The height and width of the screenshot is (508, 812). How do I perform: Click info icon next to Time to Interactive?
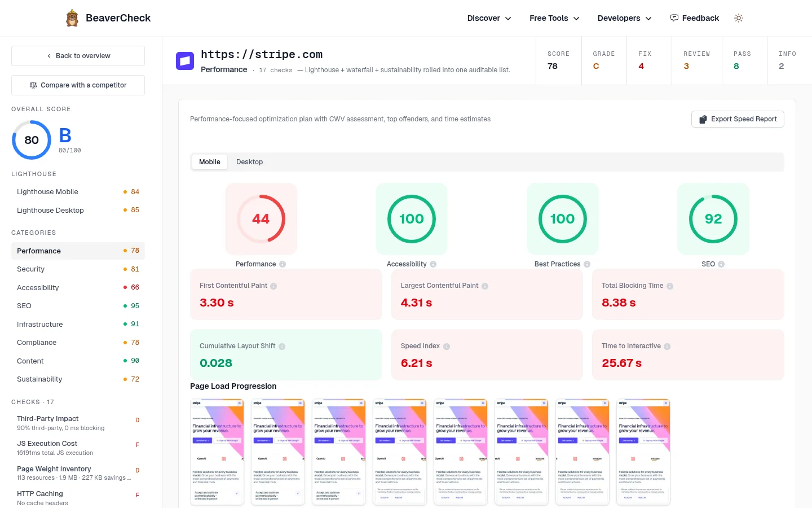tap(667, 347)
